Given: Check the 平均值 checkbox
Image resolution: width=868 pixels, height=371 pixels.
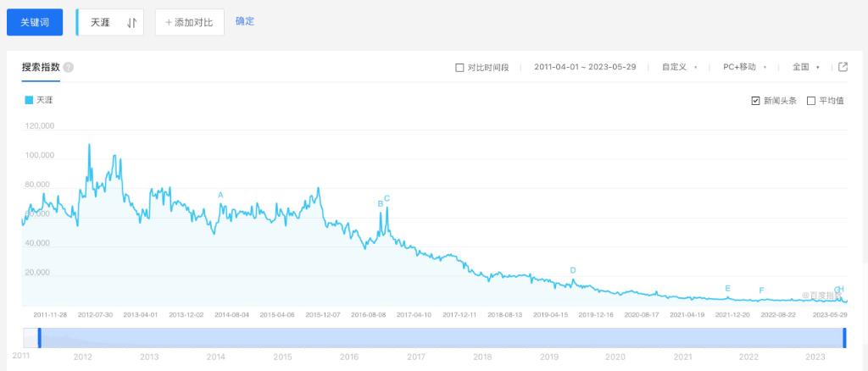Looking at the screenshot, I should [811, 101].
